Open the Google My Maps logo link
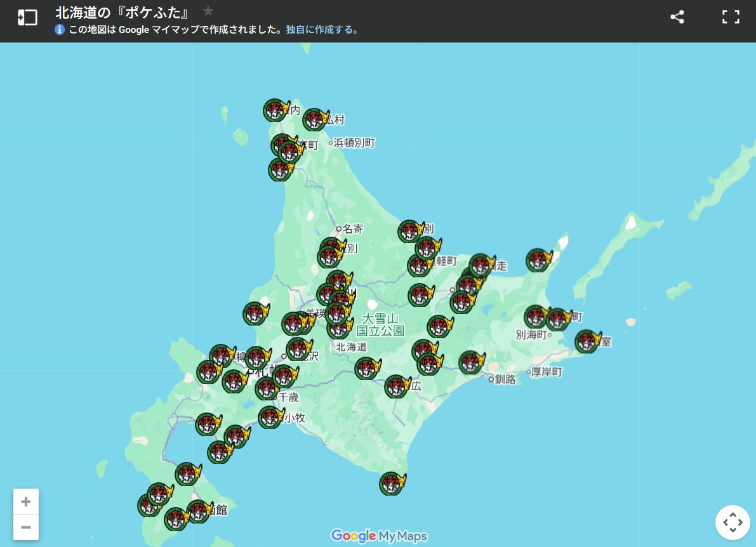 tap(379, 536)
